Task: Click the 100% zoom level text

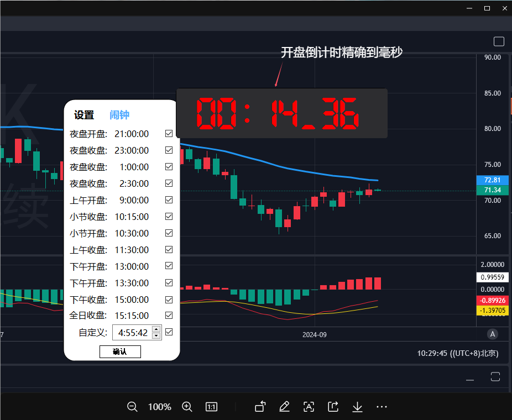Action: coord(159,407)
